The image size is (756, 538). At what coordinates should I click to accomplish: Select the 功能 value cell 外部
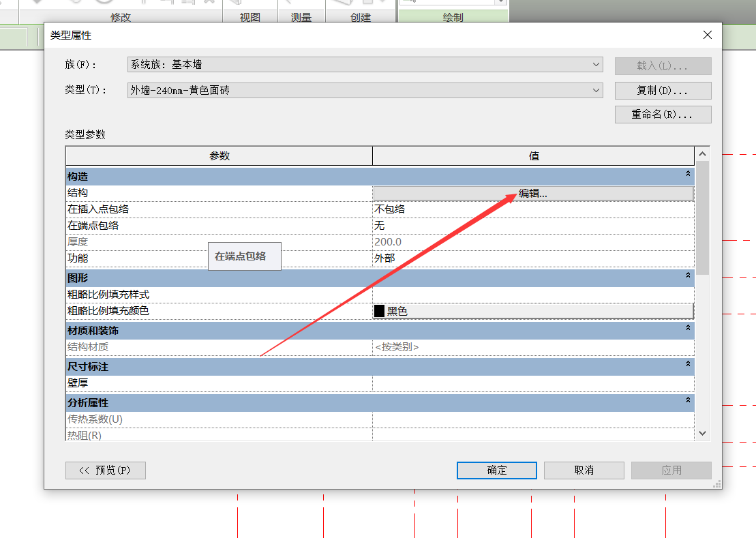pos(533,258)
